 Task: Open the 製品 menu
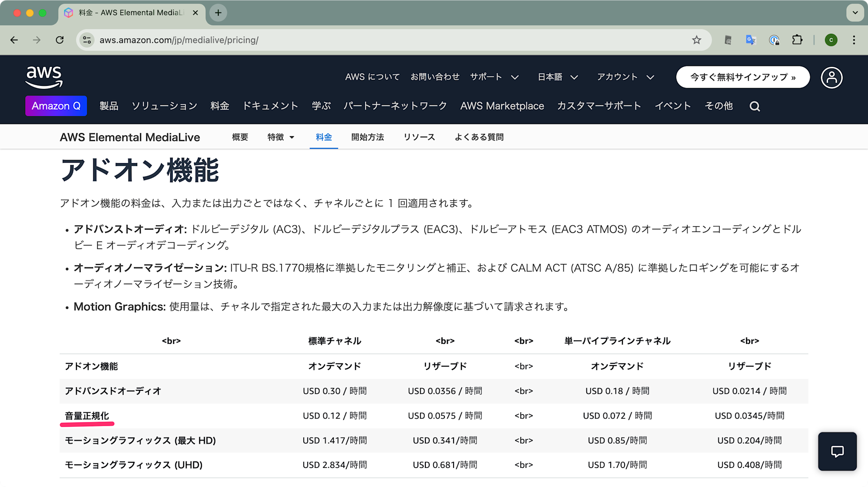(x=109, y=106)
